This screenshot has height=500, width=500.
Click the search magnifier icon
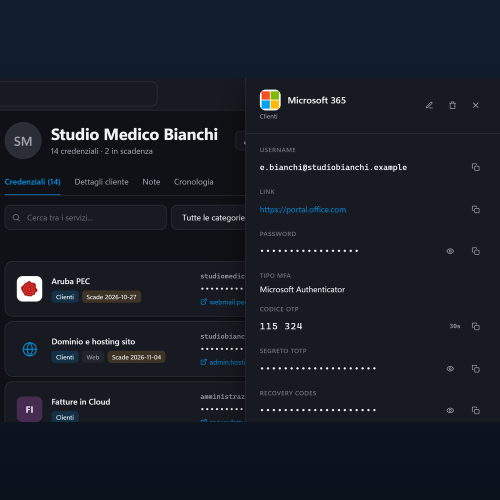click(x=16, y=218)
